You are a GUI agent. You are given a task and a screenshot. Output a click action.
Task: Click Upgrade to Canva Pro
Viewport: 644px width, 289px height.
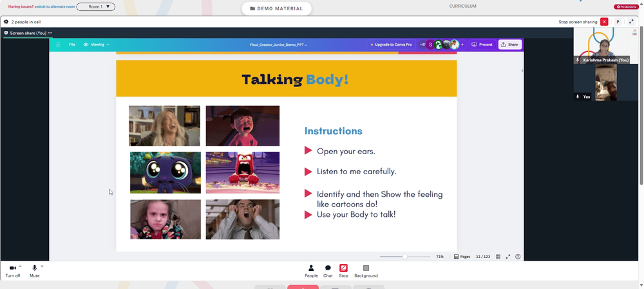(391, 45)
